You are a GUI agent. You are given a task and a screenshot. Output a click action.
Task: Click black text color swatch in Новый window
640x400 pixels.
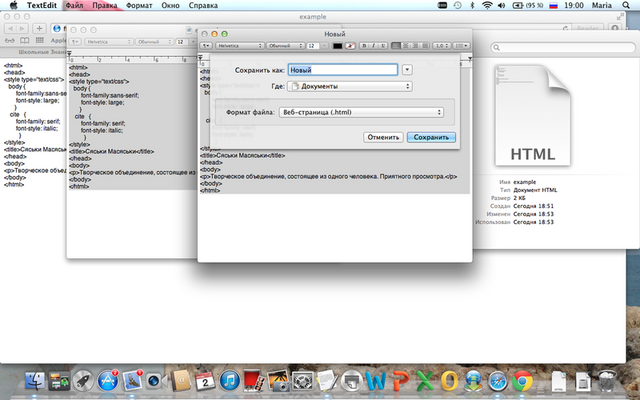(x=337, y=46)
